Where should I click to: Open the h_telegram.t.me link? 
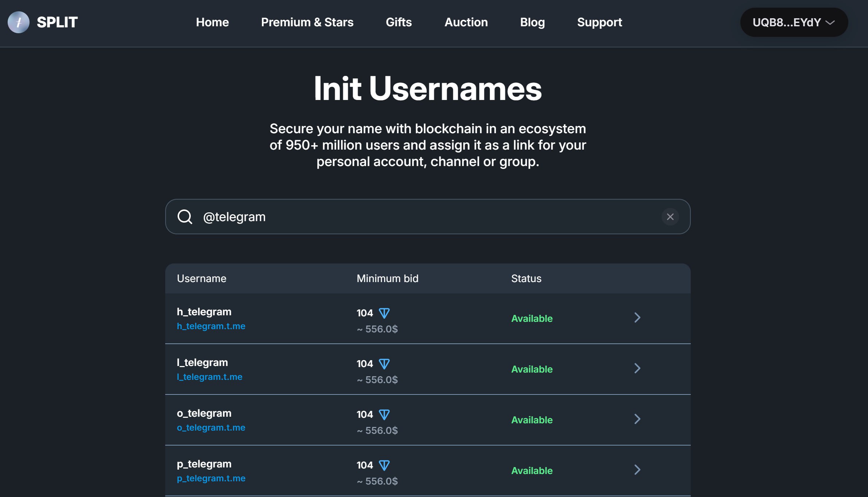click(211, 326)
